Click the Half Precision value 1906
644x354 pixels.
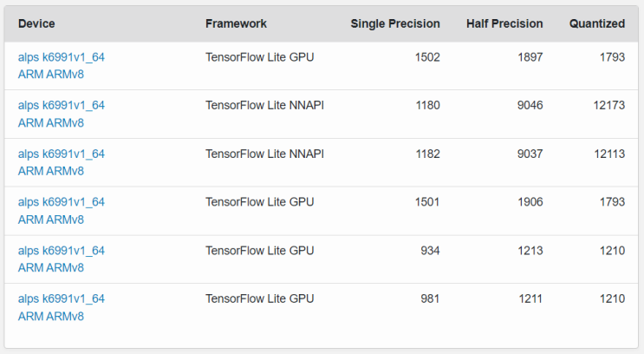tap(529, 202)
